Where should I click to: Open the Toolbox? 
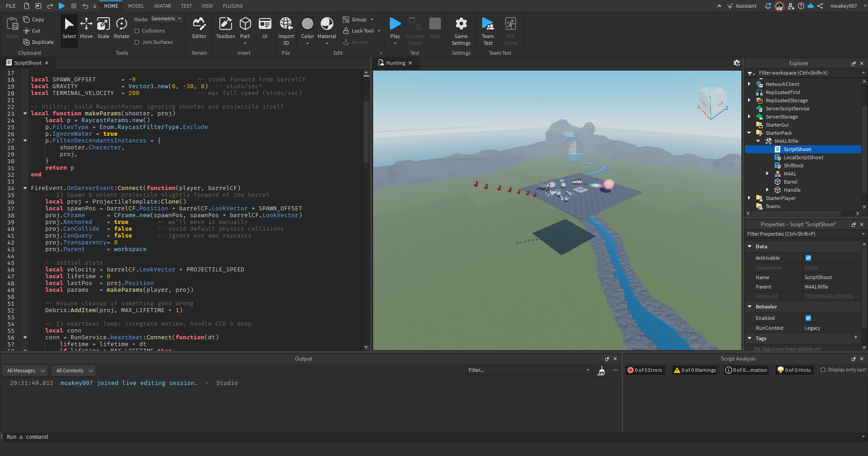[225, 28]
